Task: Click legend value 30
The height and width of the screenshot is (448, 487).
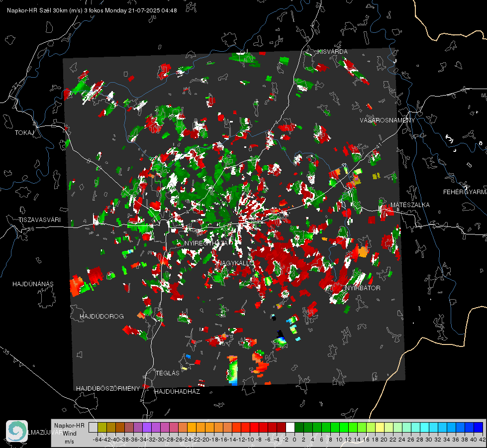Action: (429, 440)
